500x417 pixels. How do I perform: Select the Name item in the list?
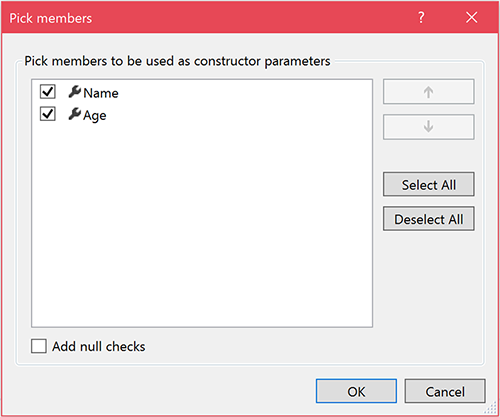tap(101, 93)
